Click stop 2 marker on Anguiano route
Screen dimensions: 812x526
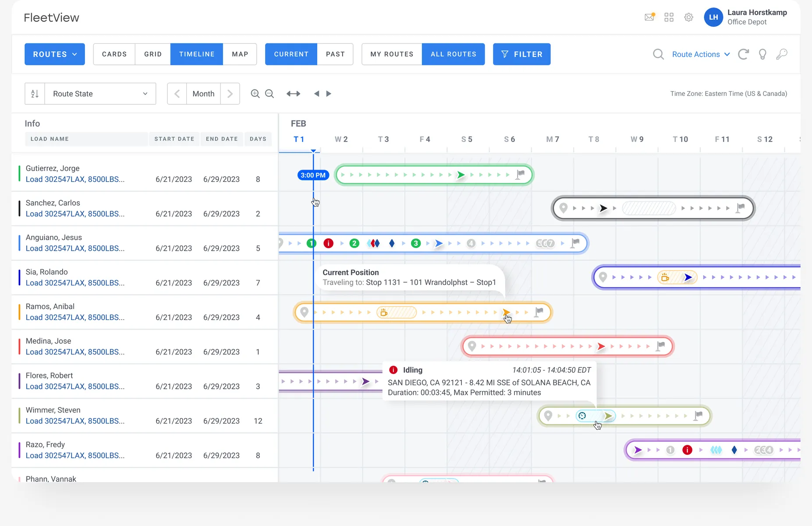click(x=354, y=243)
